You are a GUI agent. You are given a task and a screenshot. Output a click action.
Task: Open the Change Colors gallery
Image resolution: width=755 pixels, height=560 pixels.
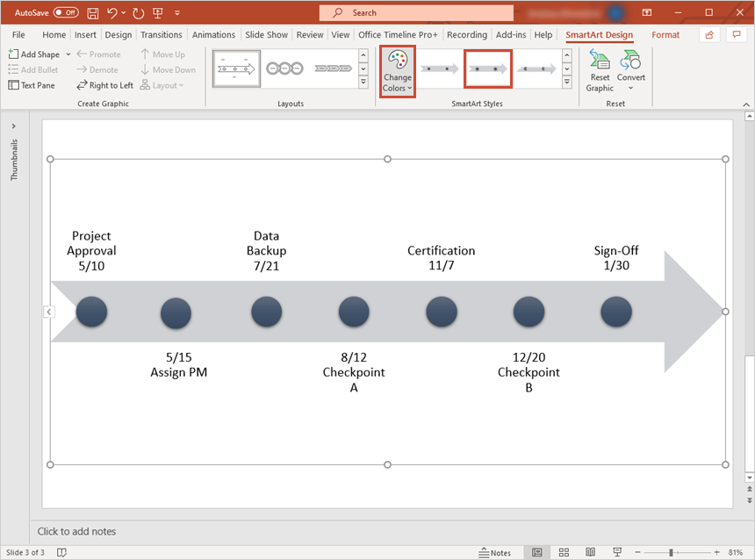pos(397,70)
